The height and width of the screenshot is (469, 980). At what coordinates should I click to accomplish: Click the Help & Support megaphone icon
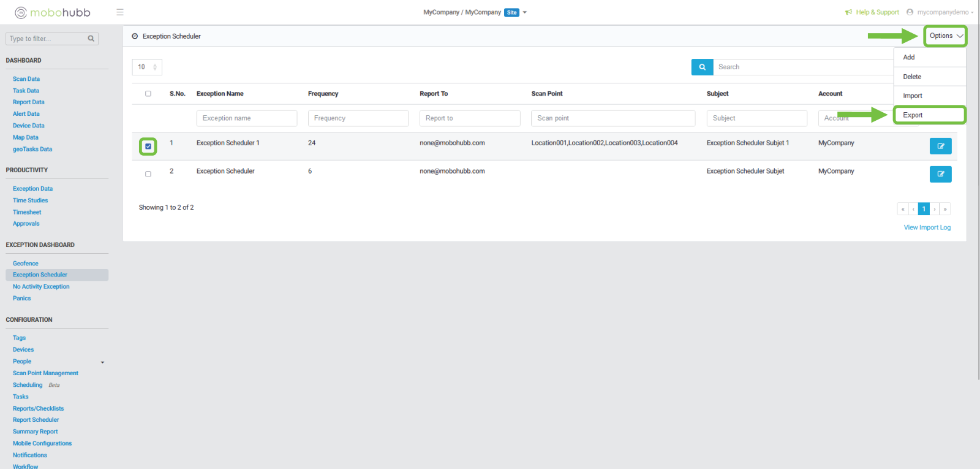pos(848,12)
